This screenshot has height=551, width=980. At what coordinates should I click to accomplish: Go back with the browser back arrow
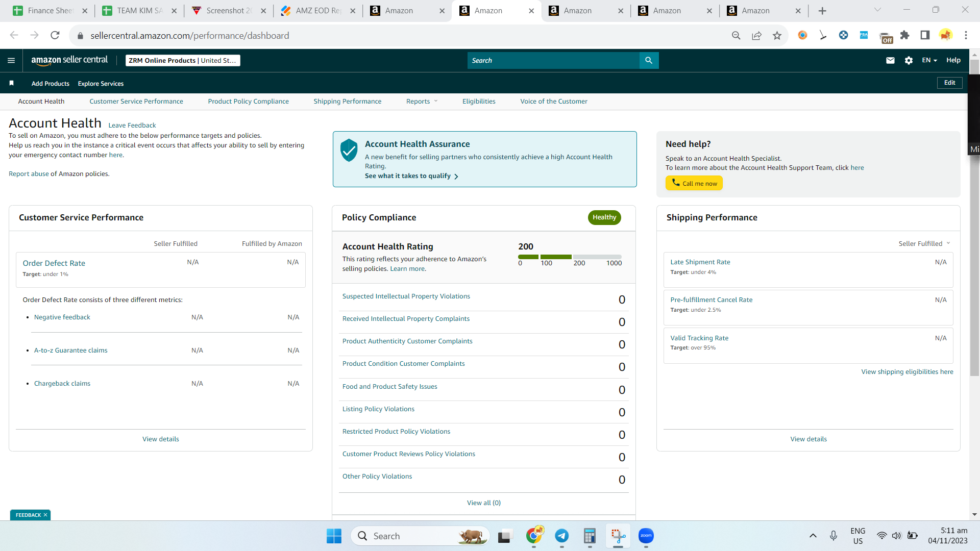tap(14, 35)
